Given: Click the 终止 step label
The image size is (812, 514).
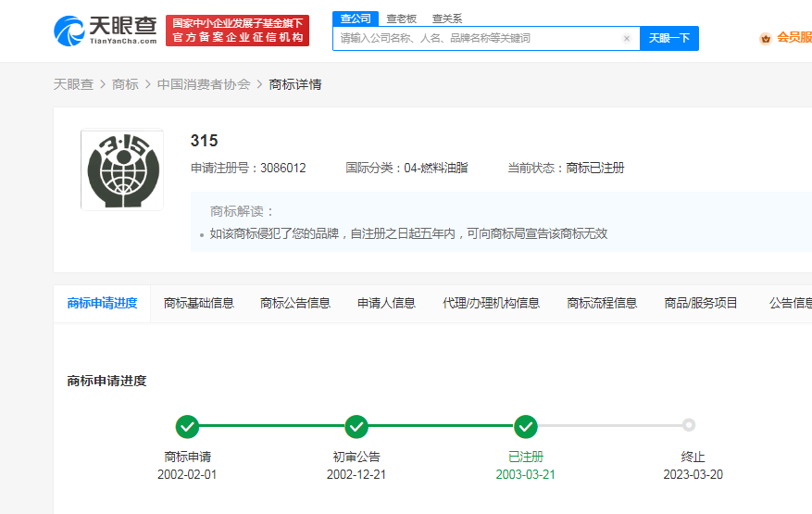Looking at the screenshot, I should tap(693, 457).
